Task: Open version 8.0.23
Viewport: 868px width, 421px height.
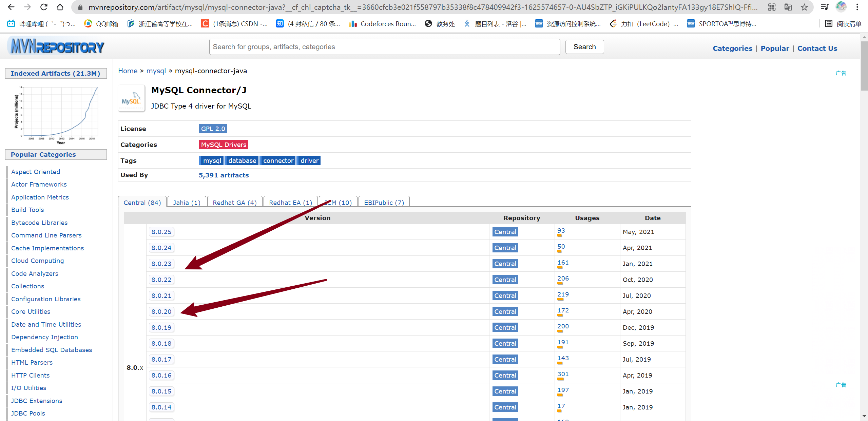Action: click(161, 264)
